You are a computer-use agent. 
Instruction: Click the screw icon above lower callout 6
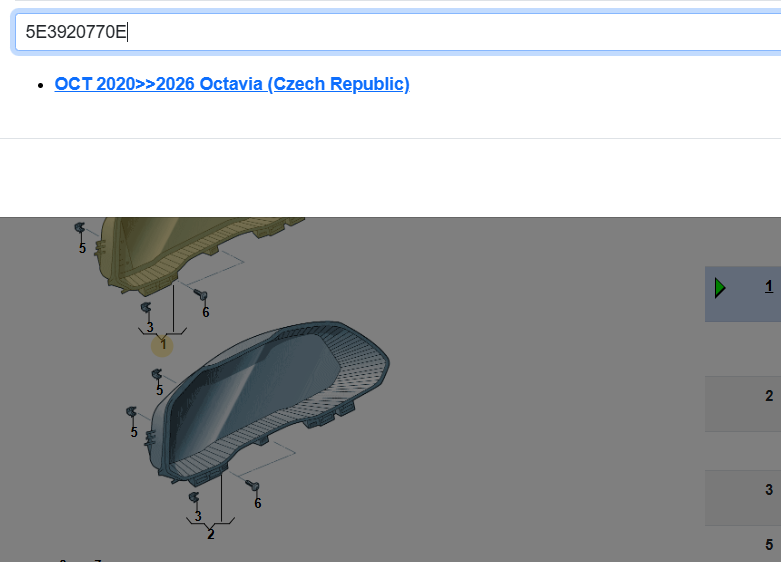pos(253,487)
